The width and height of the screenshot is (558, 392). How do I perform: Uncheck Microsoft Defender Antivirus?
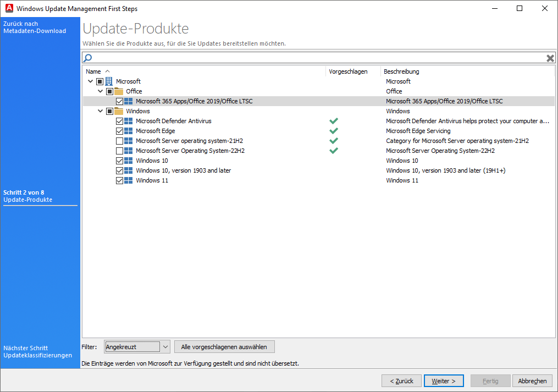point(120,121)
